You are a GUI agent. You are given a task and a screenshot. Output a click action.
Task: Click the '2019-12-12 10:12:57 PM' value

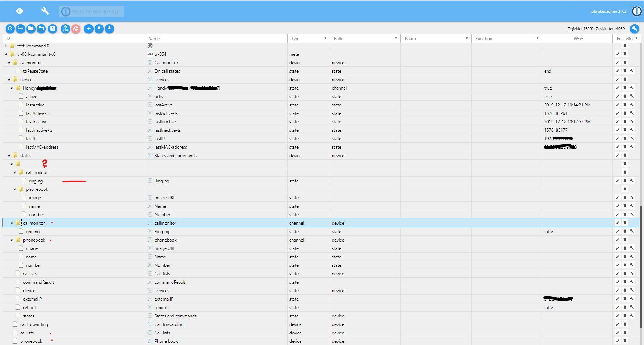[x=567, y=122]
